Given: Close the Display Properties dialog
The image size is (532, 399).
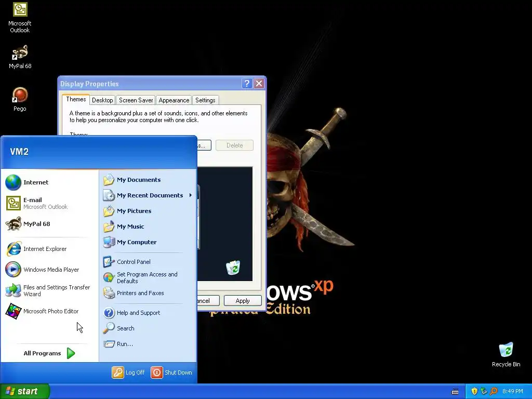Looking at the screenshot, I should (259, 84).
